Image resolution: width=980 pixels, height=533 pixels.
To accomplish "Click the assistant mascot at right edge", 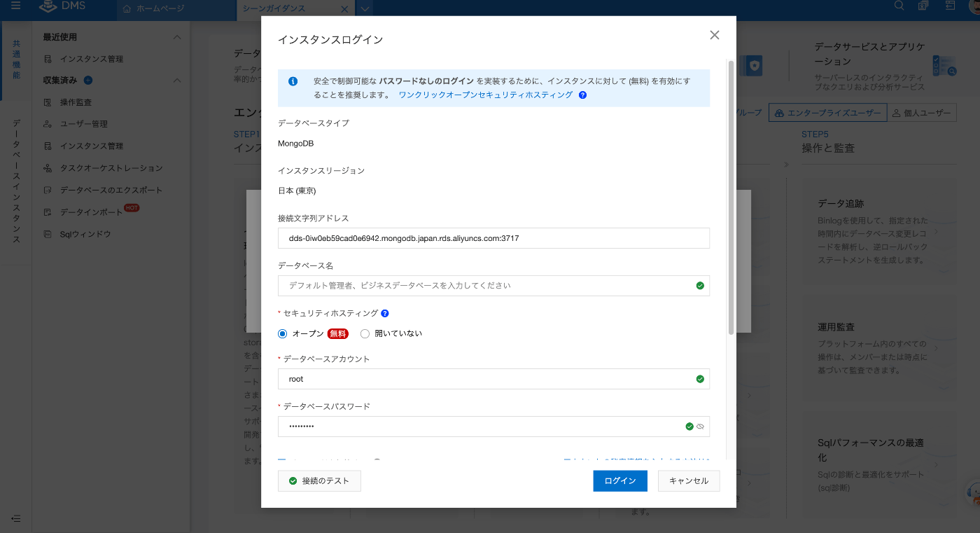I will point(973,494).
